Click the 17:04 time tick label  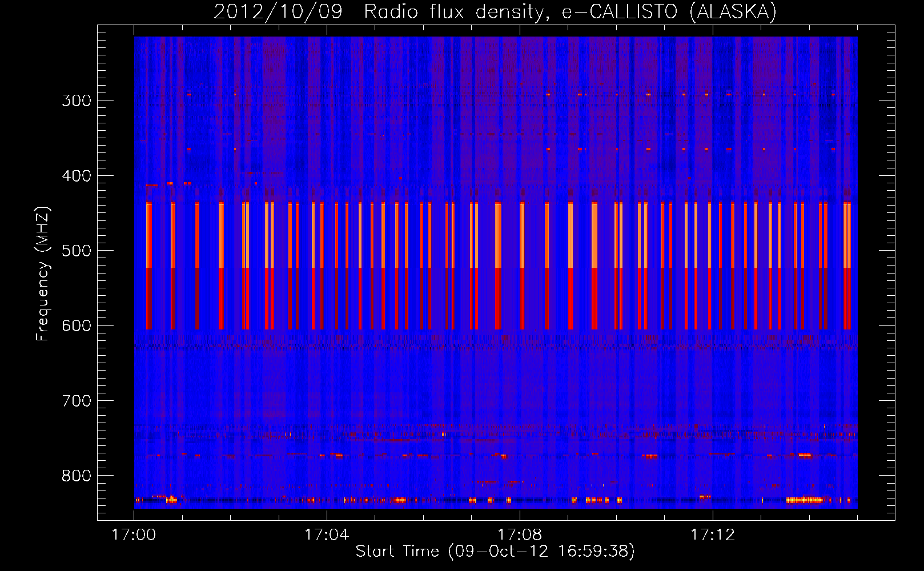(327, 535)
